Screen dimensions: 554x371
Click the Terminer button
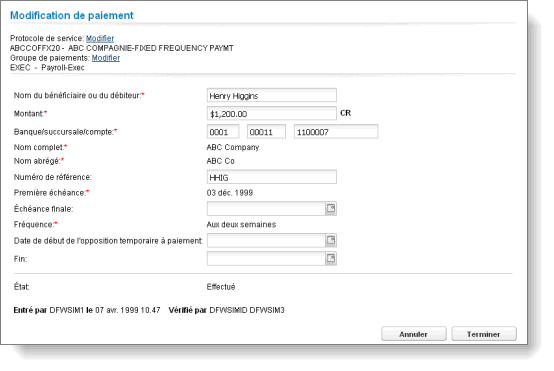(484, 334)
